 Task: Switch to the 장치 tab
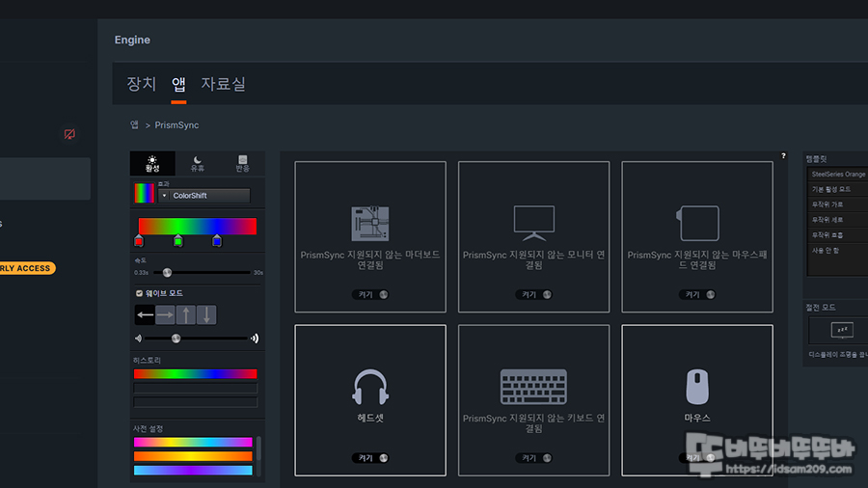coord(142,84)
